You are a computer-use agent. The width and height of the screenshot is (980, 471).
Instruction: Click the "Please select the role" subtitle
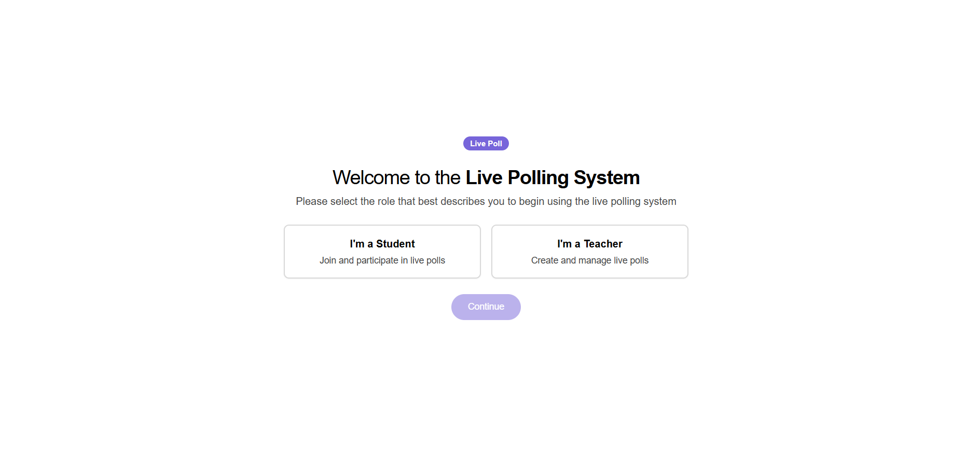(x=486, y=201)
